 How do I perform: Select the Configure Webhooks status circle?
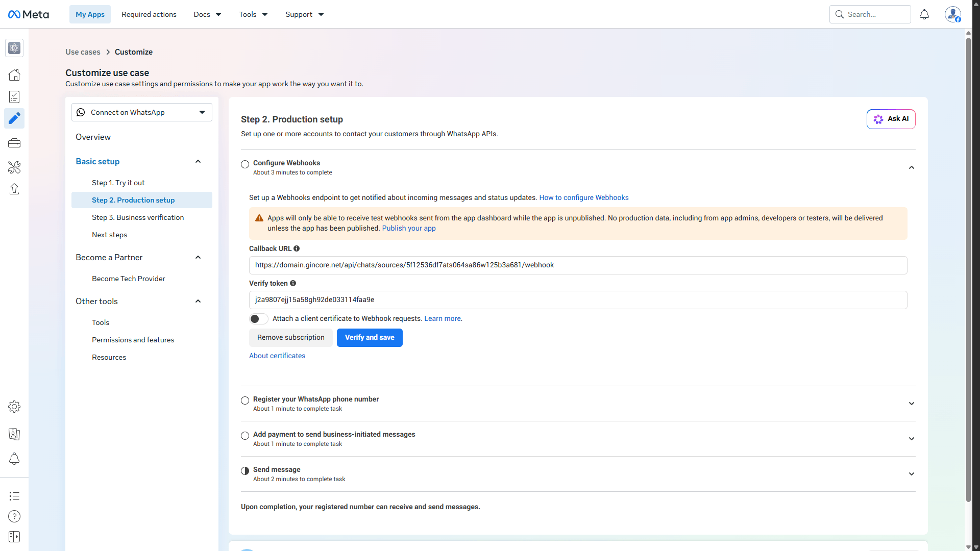pos(245,164)
